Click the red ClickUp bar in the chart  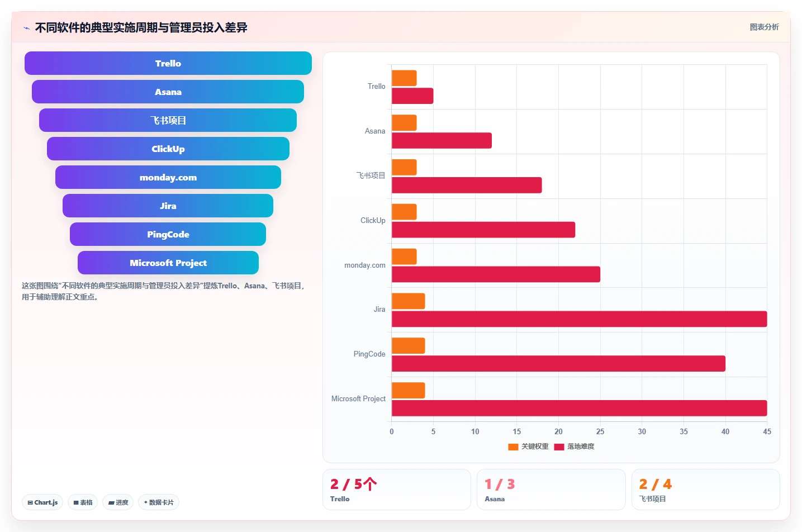point(483,230)
